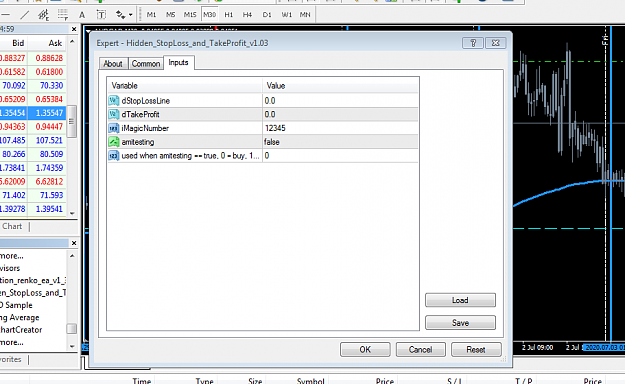The height and width of the screenshot is (384, 625).
Task: Open the About tab
Action: pyautogui.click(x=113, y=64)
